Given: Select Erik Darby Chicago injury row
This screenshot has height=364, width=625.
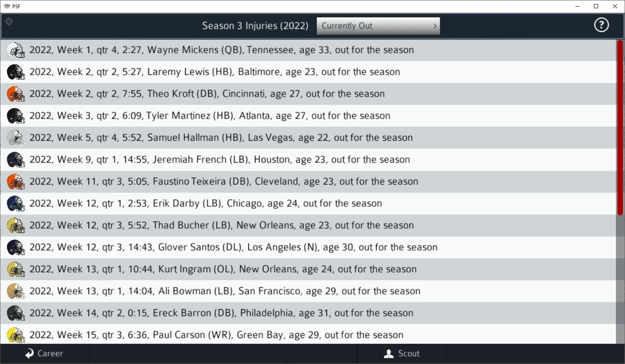Looking at the screenshot, I should [x=205, y=204].
